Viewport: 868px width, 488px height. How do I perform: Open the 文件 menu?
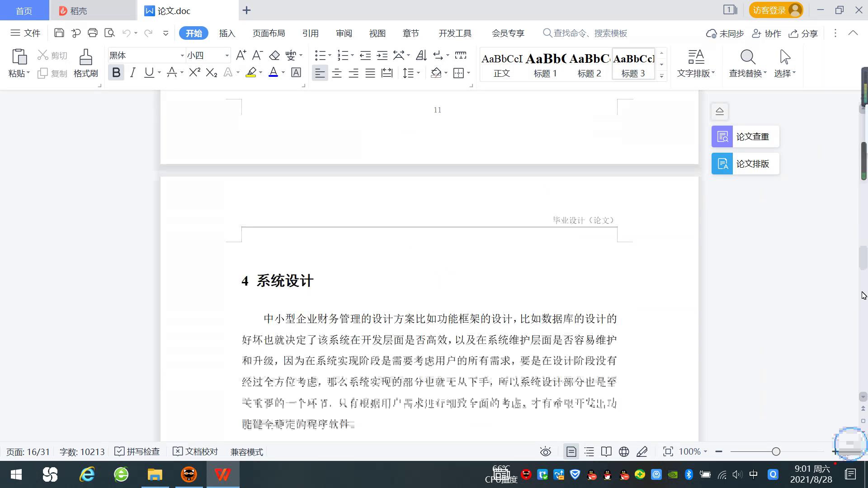25,33
